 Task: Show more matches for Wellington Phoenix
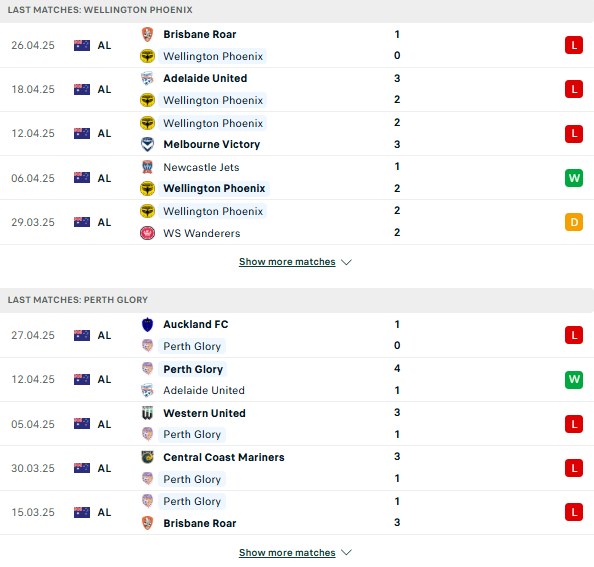[287, 262]
